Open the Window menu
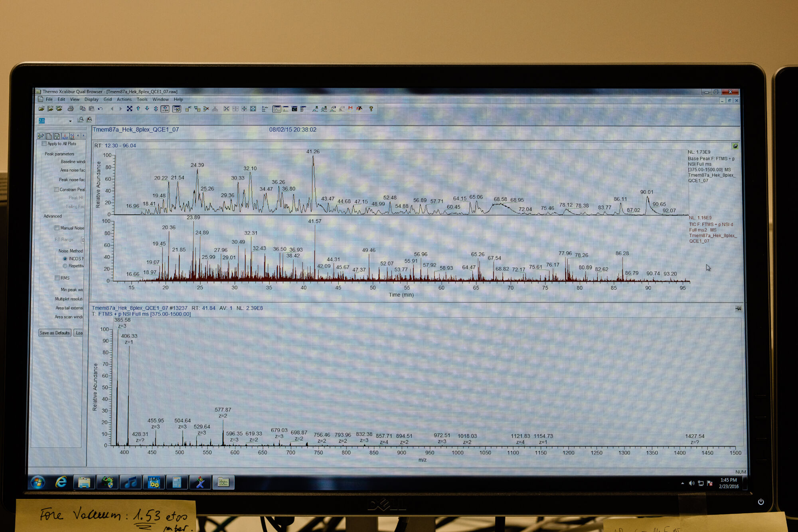The width and height of the screenshot is (798, 532). (160, 99)
